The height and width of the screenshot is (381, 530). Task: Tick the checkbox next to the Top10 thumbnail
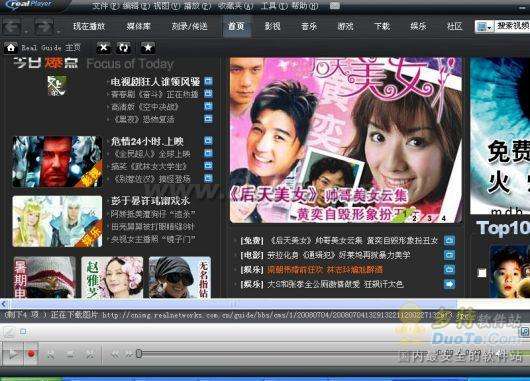pyautogui.click(x=482, y=273)
